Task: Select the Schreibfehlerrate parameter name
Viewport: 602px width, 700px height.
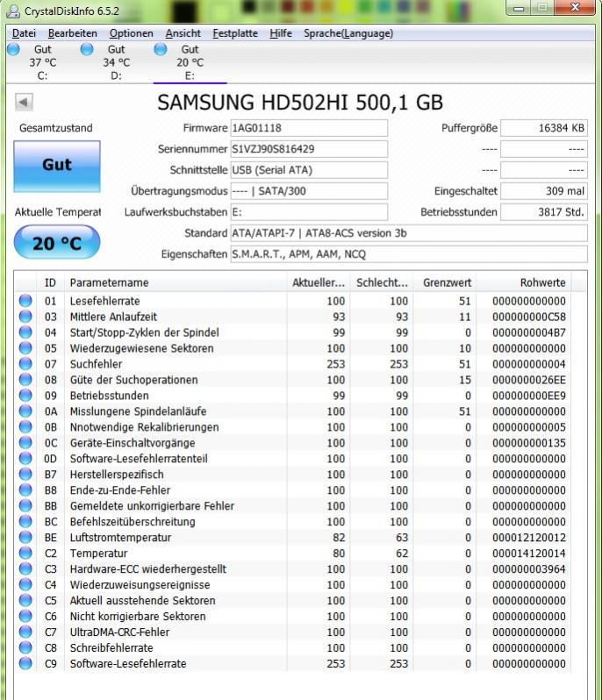Action: point(111,647)
